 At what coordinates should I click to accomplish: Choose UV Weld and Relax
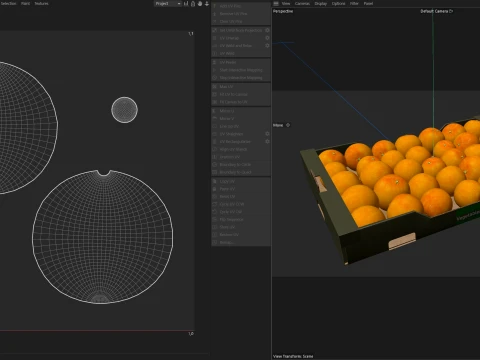[x=238, y=45]
